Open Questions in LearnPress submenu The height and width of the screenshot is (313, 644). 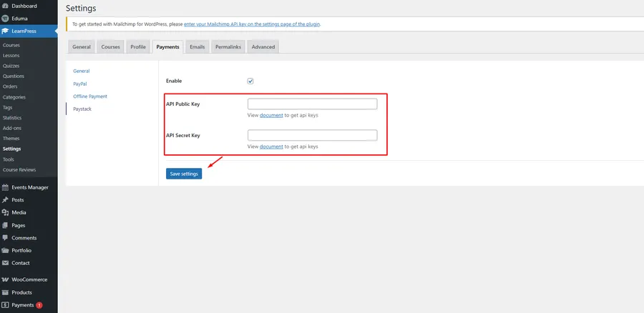click(14, 76)
